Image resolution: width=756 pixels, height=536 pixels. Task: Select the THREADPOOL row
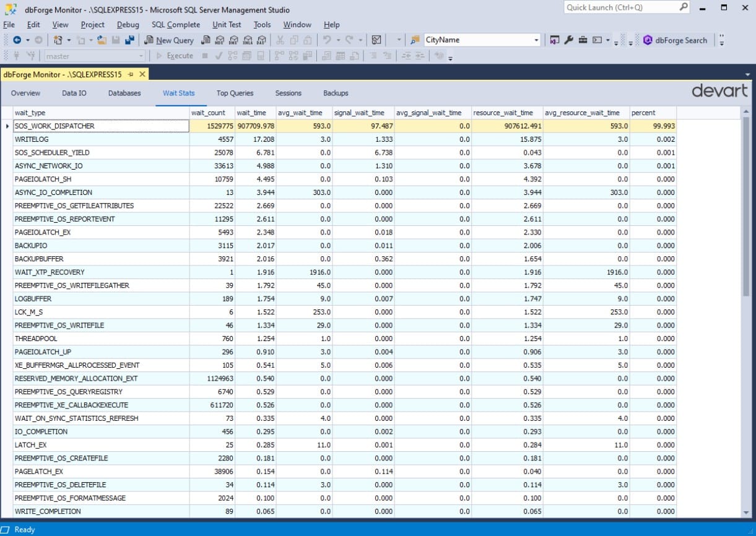pyautogui.click(x=344, y=339)
